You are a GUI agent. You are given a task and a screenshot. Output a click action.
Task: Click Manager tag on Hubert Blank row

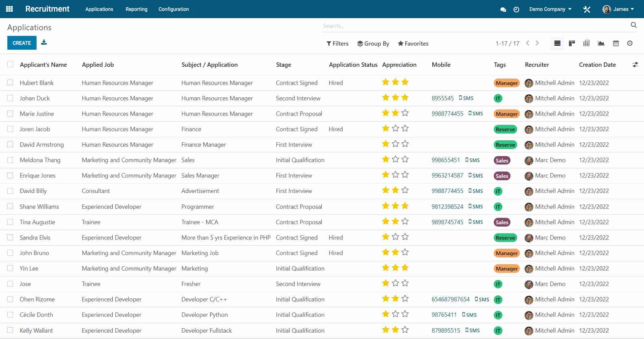506,83
